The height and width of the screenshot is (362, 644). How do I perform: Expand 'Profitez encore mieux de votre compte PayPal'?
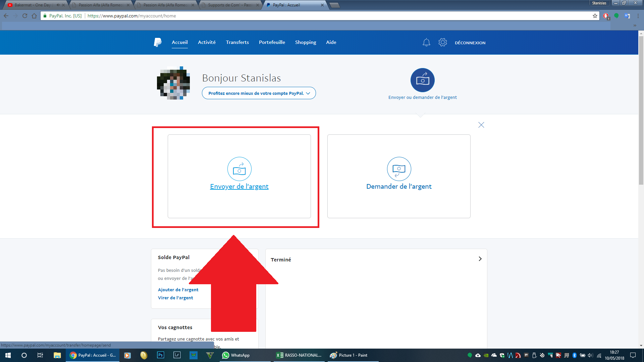click(x=259, y=93)
